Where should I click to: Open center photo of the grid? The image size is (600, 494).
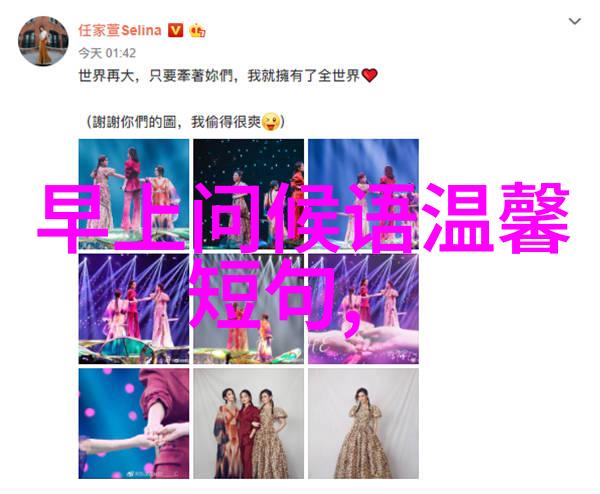click(249, 309)
